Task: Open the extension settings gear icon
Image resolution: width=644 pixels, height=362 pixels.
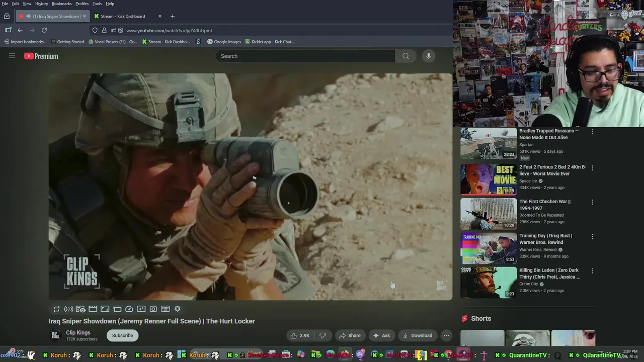Action: pyautogui.click(x=178, y=309)
